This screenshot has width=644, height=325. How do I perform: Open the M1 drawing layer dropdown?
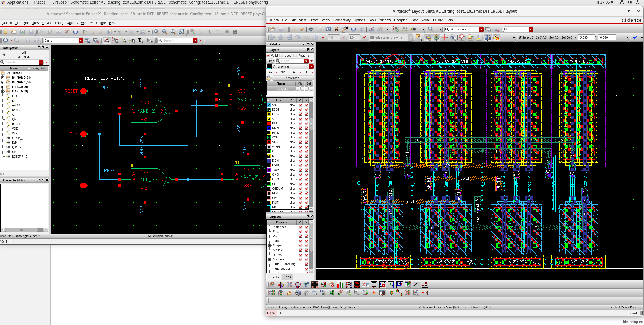point(311,67)
